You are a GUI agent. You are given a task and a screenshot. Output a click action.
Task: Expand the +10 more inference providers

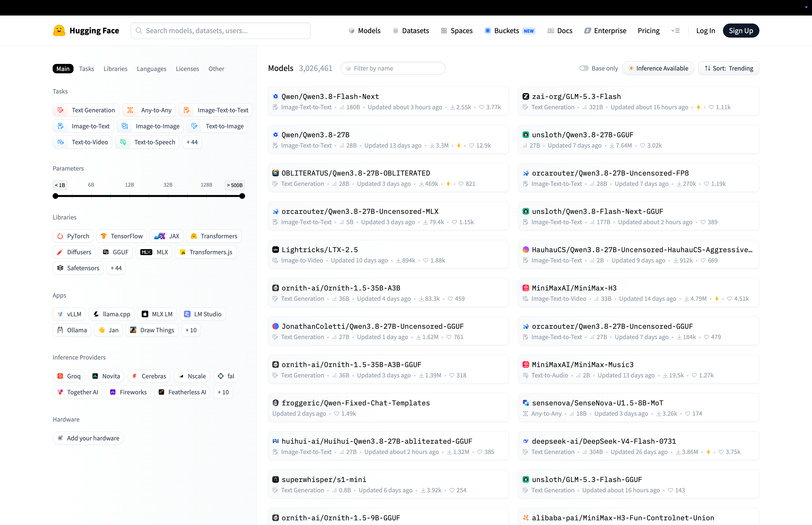coord(223,392)
